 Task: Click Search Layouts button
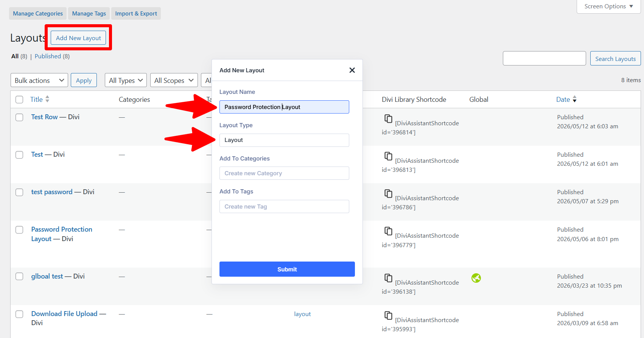click(615, 59)
